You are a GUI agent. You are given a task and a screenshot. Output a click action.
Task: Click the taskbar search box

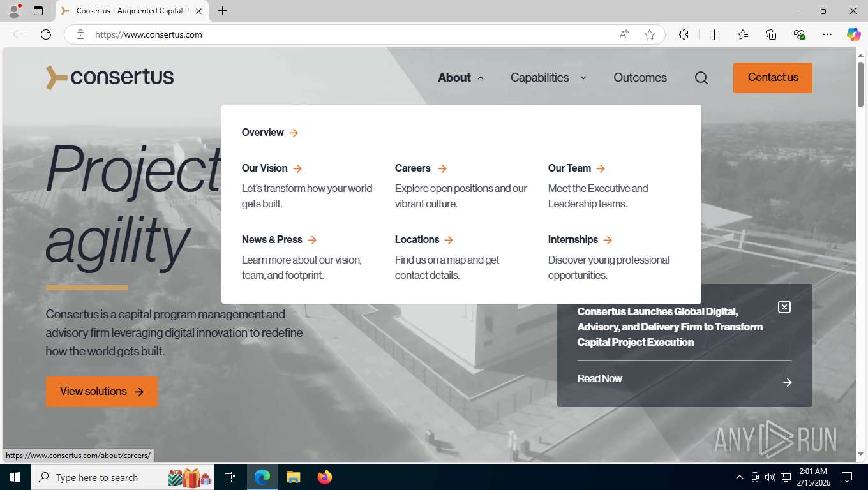click(123, 477)
